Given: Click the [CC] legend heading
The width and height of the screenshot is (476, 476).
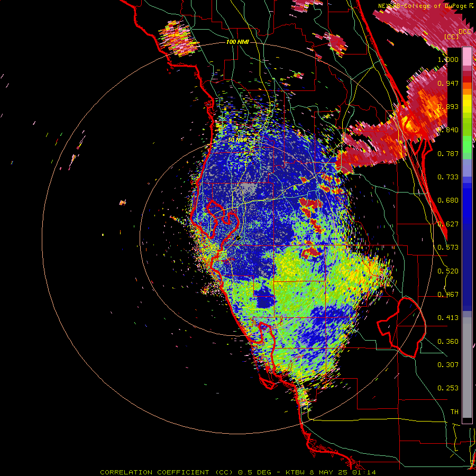Looking at the screenshot, I should pos(452,36).
